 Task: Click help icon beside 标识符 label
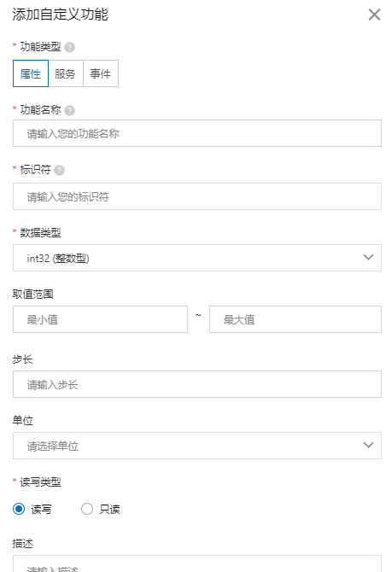59,171
